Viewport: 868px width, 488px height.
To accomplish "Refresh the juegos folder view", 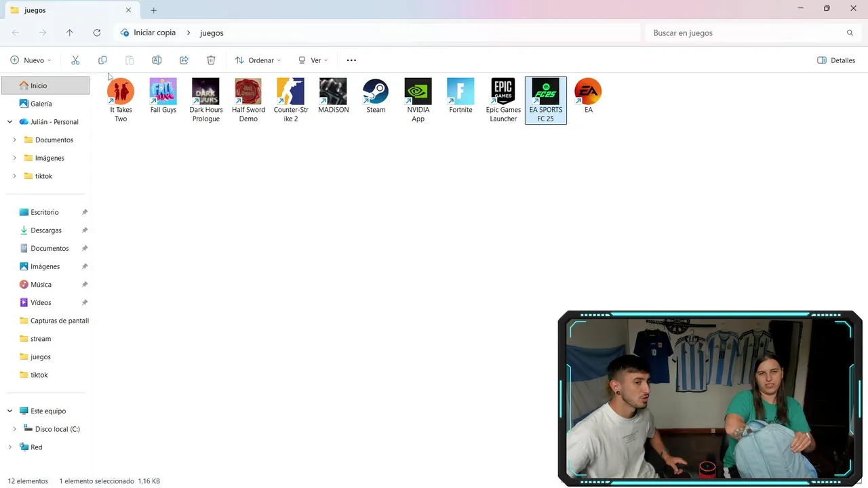I will pos(97,33).
